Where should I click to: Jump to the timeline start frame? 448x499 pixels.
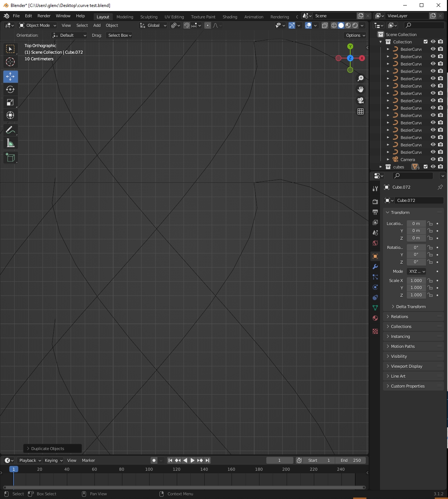coord(170,460)
